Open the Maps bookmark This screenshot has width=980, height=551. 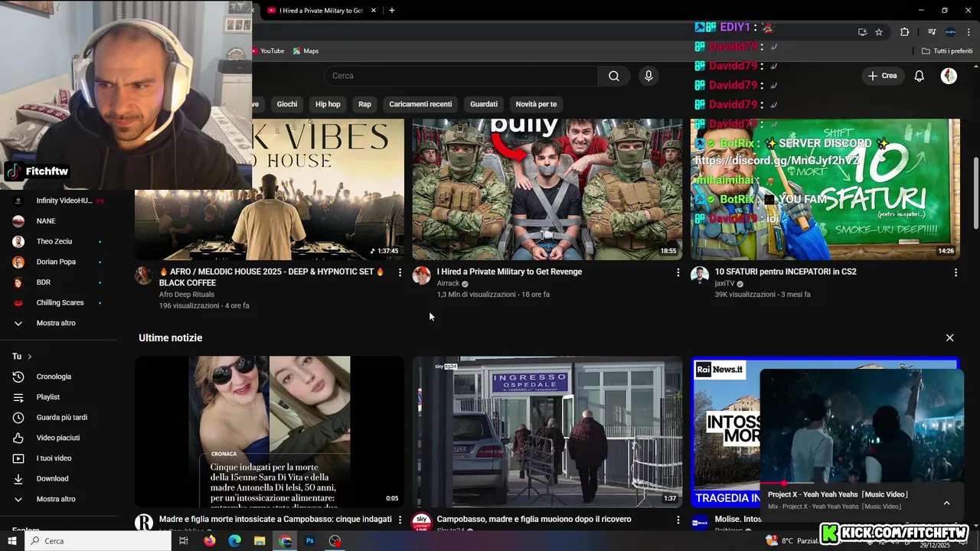[x=305, y=51]
